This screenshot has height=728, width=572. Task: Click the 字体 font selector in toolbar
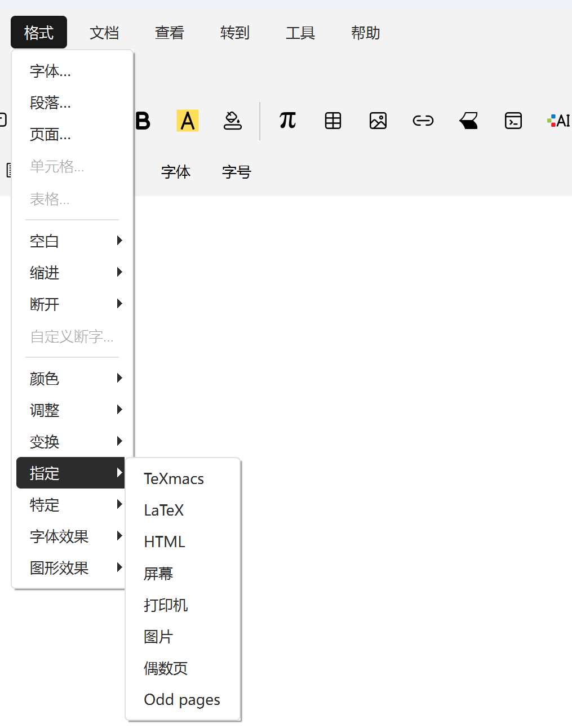click(x=176, y=172)
